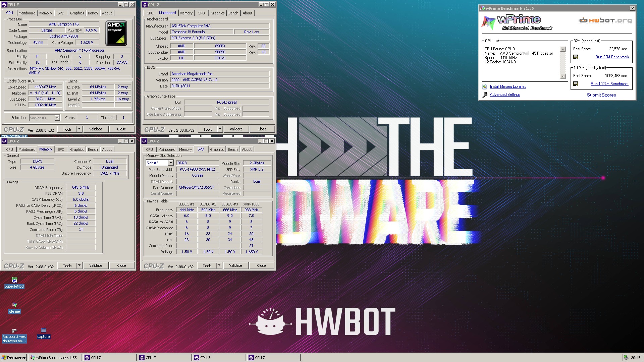Viewport: 644px width, 362px height.
Task: Open Graphics tab in the Mainboard window
Action: click(217, 13)
